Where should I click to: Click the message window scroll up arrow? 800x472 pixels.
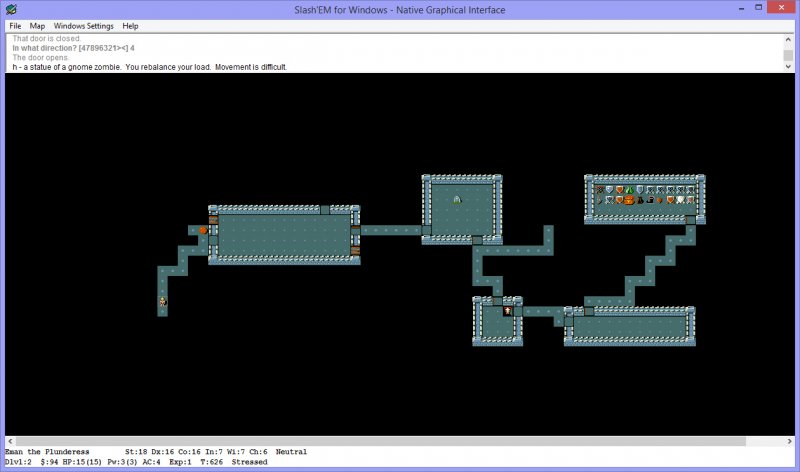click(788, 39)
